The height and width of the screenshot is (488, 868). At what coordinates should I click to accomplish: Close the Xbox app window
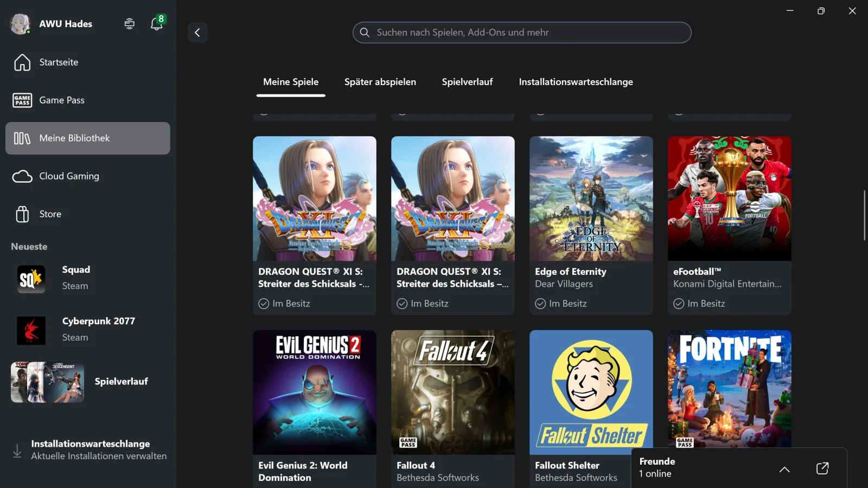tap(852, 11)
